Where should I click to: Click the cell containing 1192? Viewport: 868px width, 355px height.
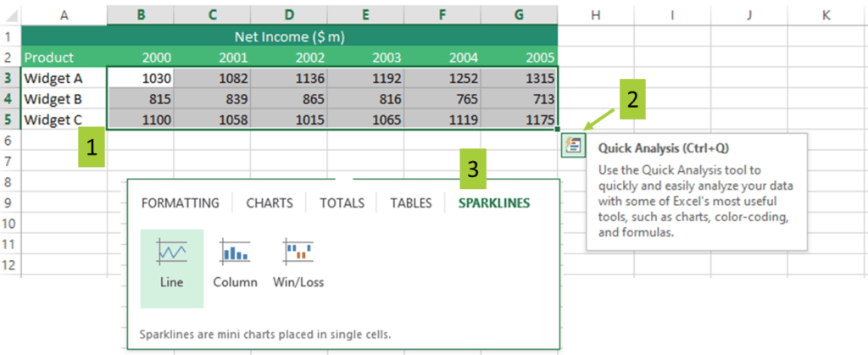pyautogui.click(x=365, y=78)
